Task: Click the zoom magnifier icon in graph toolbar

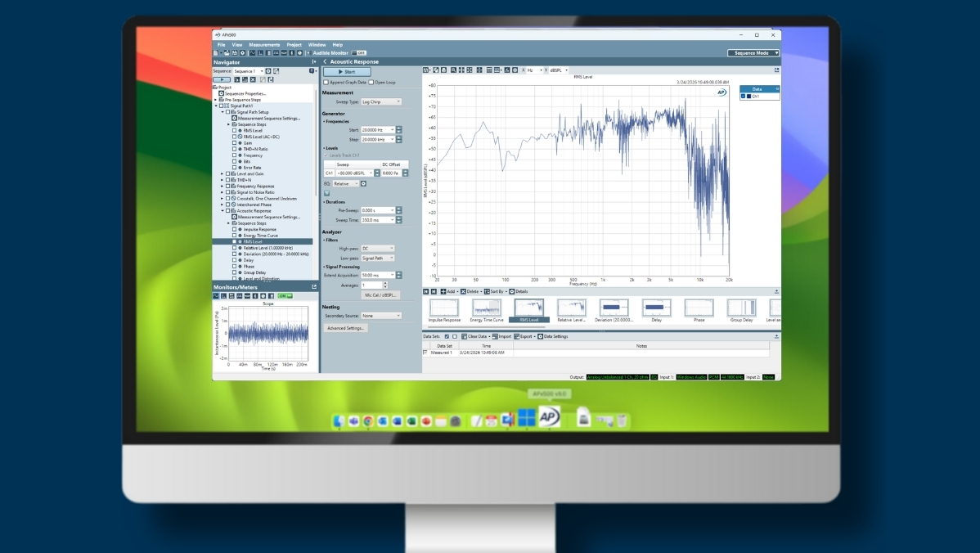Action: tap(454, 70)
